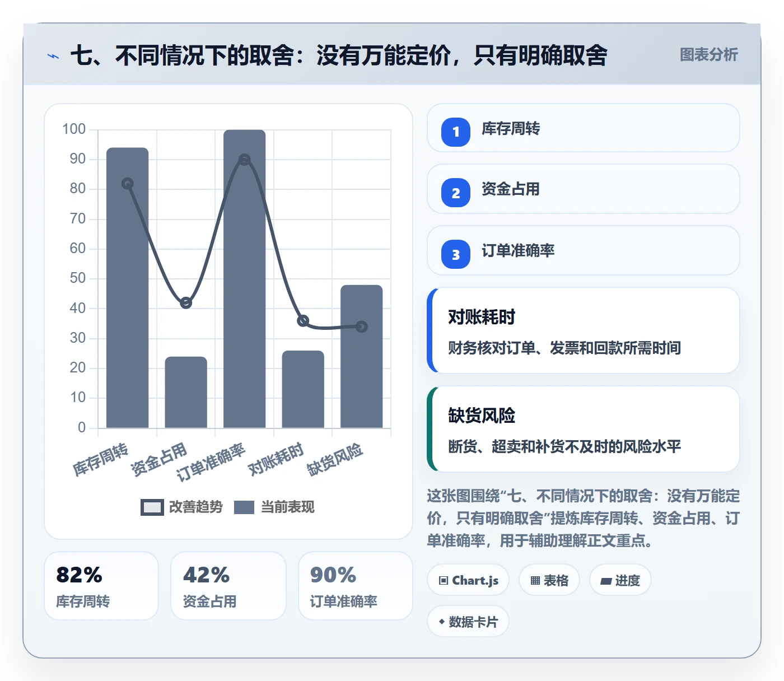Image resolution: width=784 pixels, height=681 pixels.
Task: Open the 对账耗时 card
Action: 584,330
